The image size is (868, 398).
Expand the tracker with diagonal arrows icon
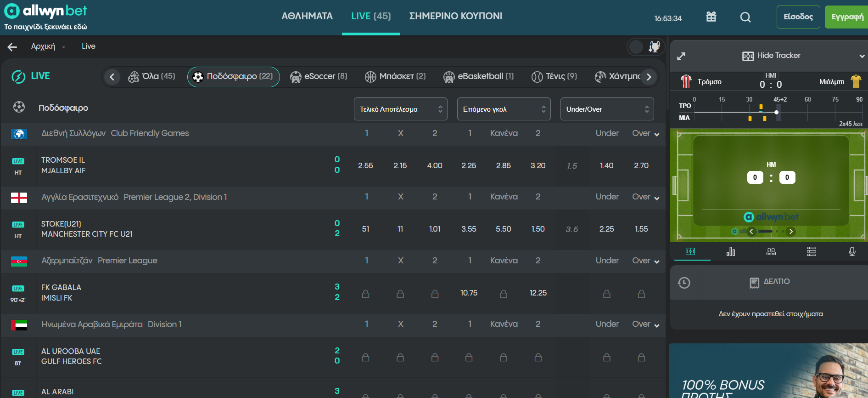point(681,56)
